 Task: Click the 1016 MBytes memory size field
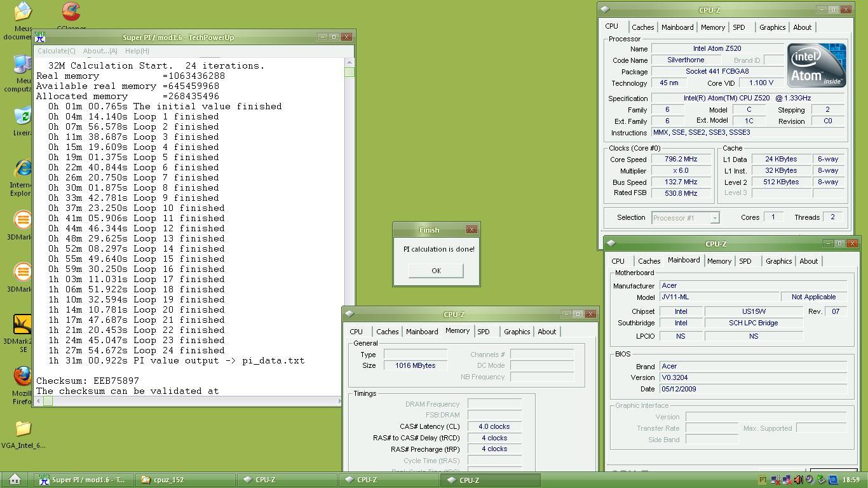[x=416, y=365]
